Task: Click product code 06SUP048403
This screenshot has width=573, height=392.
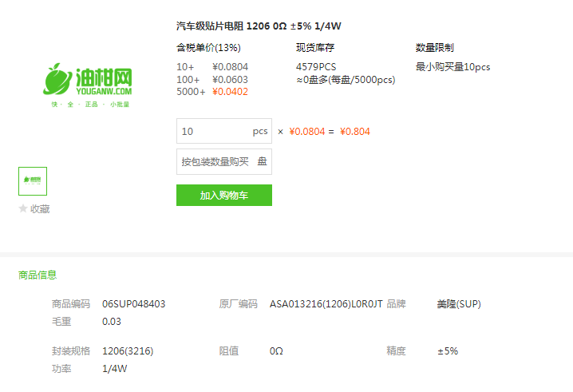Action: pyautogui.click(x=134, y=304)
